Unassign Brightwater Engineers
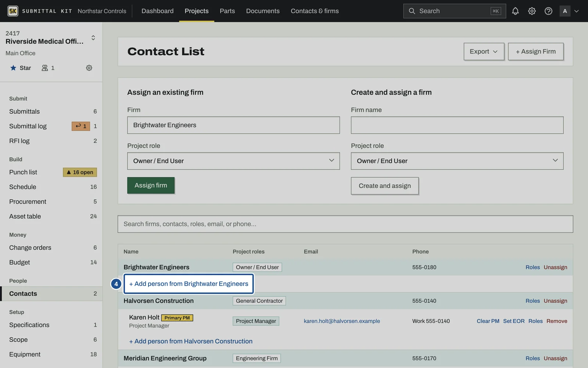588x368 pixels. 555,267
